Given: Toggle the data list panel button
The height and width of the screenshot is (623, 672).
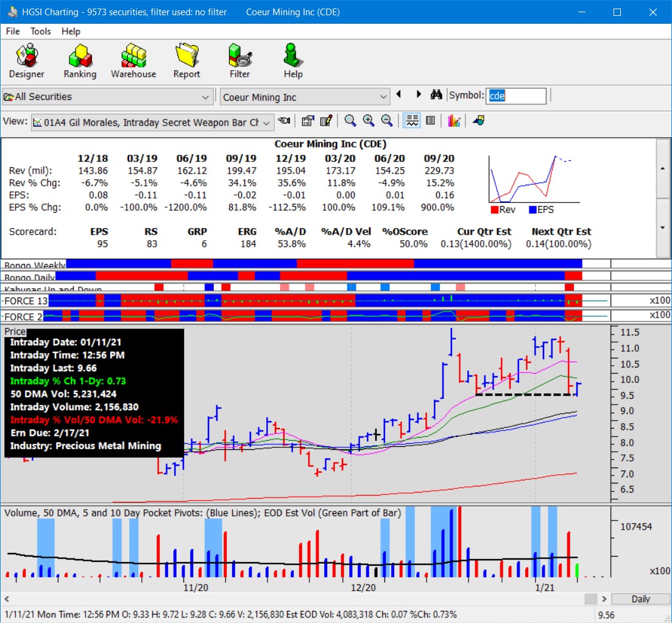Looking at the screenshot, I should coord(430,121).
